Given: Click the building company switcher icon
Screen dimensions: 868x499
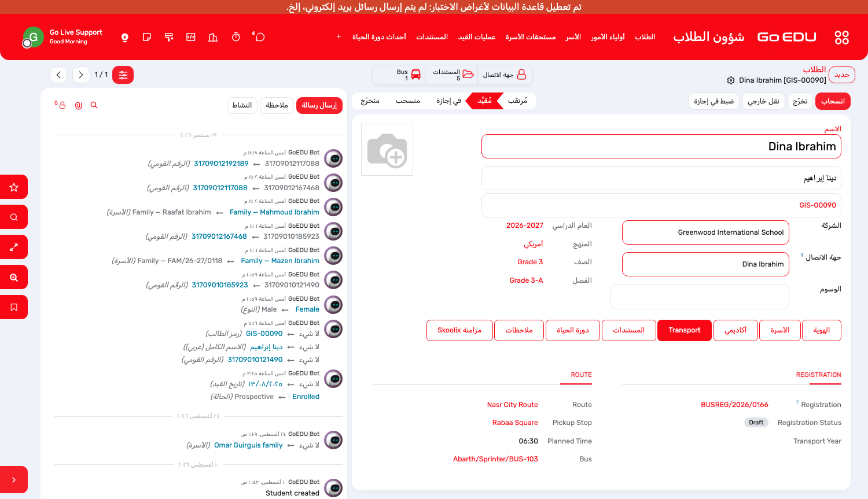Looking at the screenshot, I should pos(213,37).
